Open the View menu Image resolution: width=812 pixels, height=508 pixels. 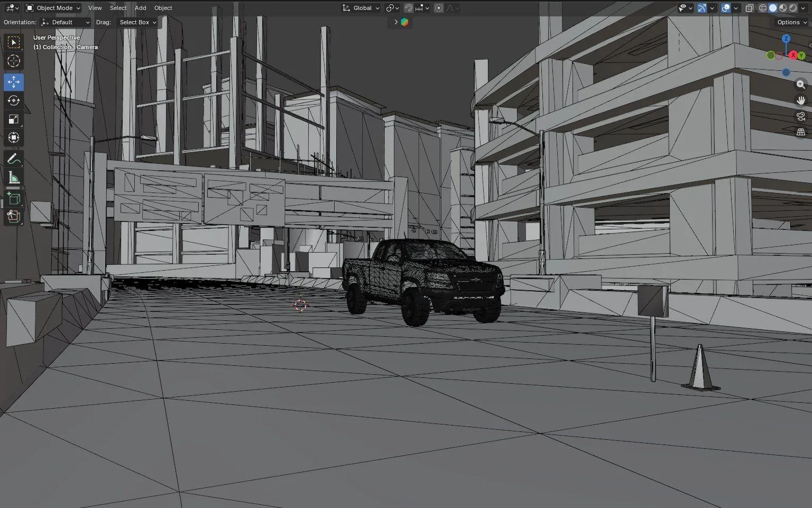pyautogui.click(x=95, y=8)
